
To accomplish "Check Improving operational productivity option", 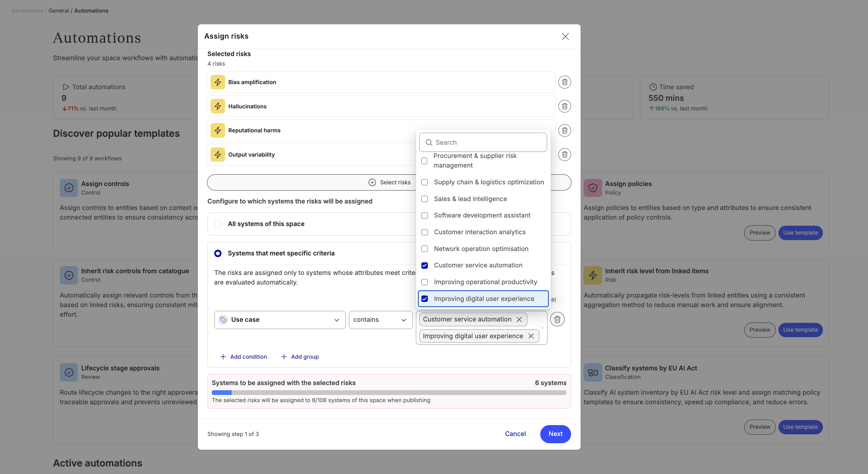I will click(x=424, y=282).
